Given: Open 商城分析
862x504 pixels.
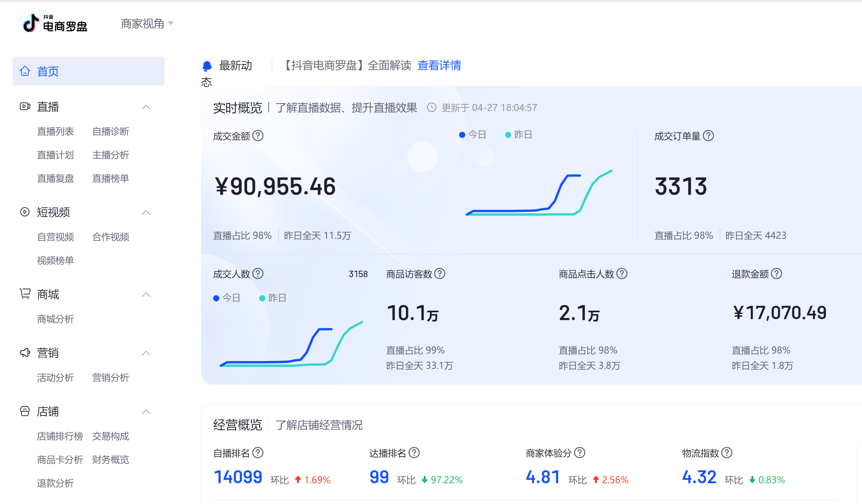Looking at the screenshot, I should coord(56,319).
